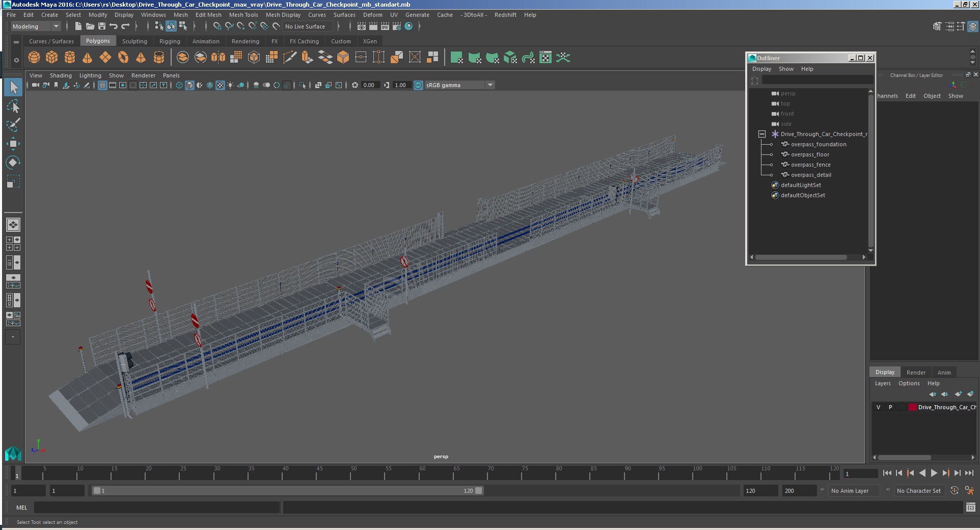Click the Redo arrow icon
The height and width of the screenshot is (530, 980).
click(125, 26)
